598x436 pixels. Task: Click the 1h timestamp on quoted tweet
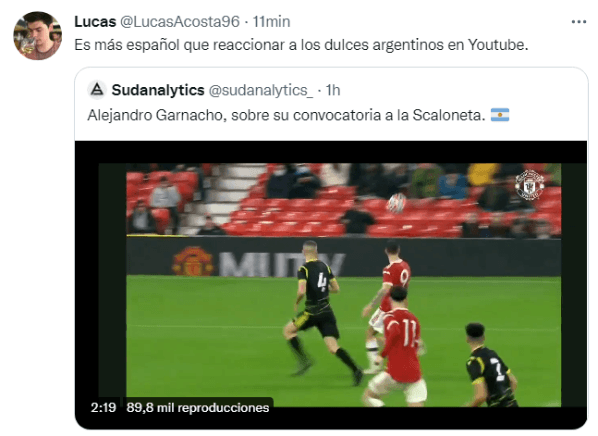333,90
